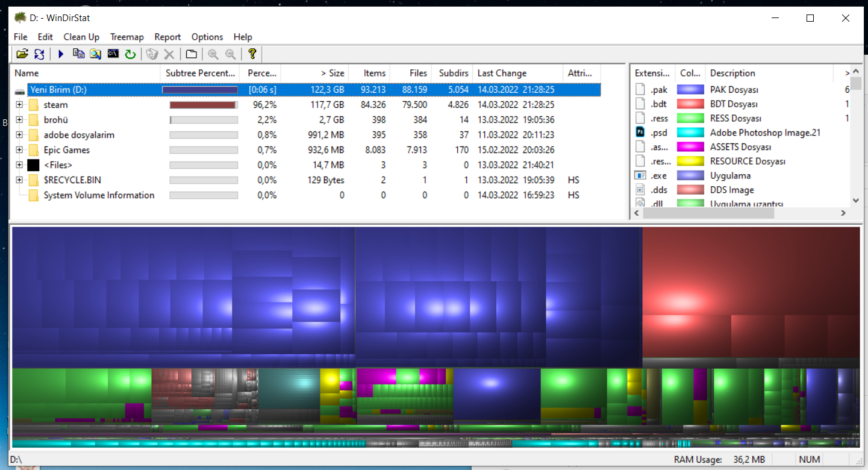Click the Explorer Here magnifier-folder icon
This screenshot has width=868, height=470.
95,54
